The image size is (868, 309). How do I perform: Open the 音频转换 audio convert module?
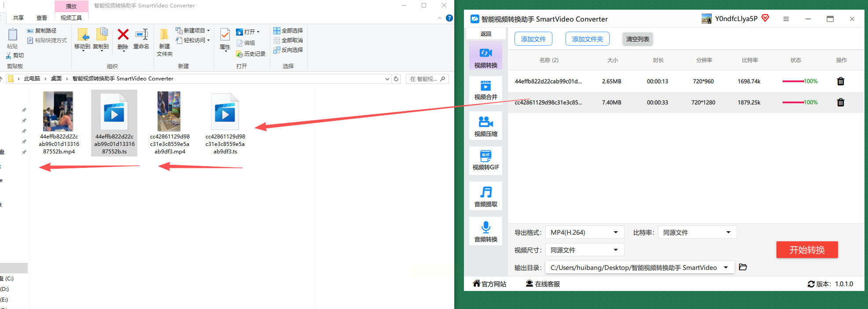[x=485, y=231]
